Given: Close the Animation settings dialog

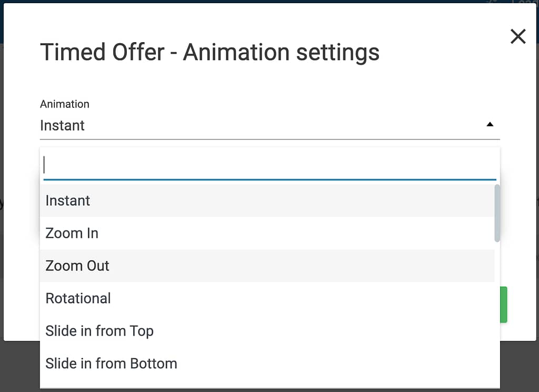Looking at the screenshot, I should (518, 36).
